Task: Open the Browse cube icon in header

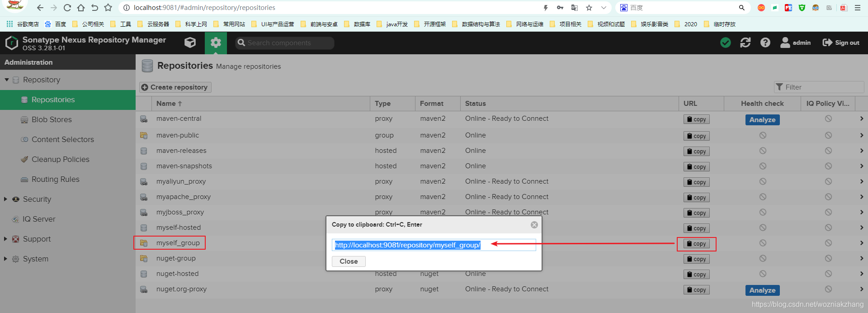Action: click(190, 43)
